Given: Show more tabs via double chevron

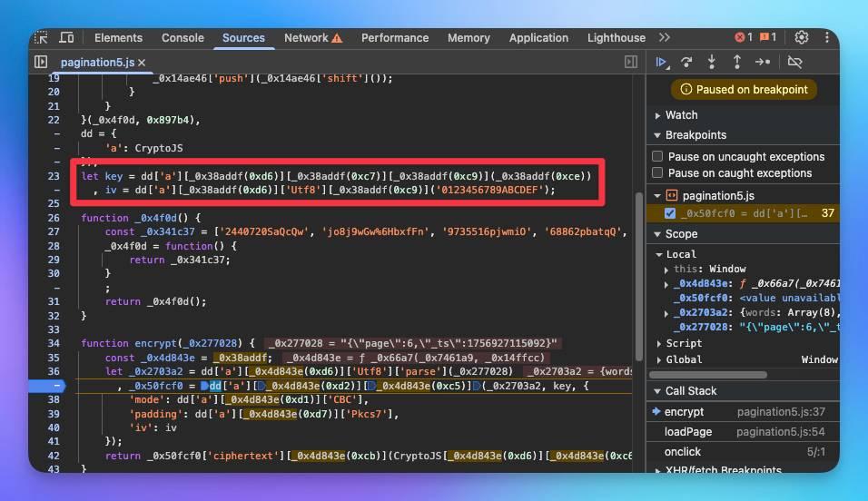Looking at the screenshot, I should 665,37.
